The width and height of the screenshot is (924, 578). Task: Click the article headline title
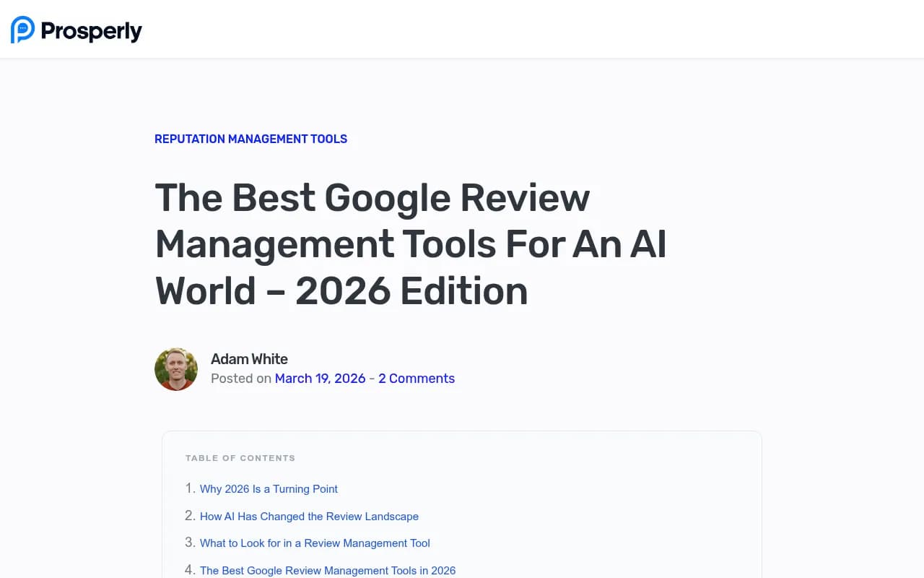click(411, 244)
